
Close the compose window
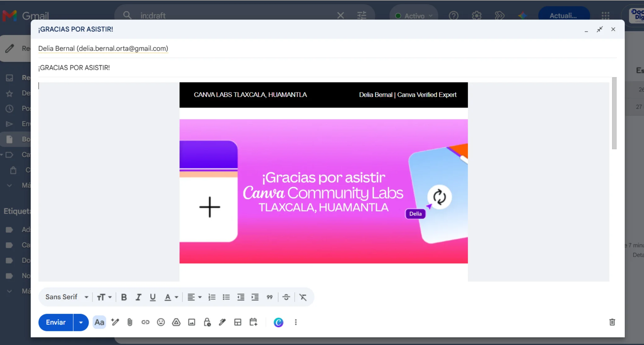point(613,29)
